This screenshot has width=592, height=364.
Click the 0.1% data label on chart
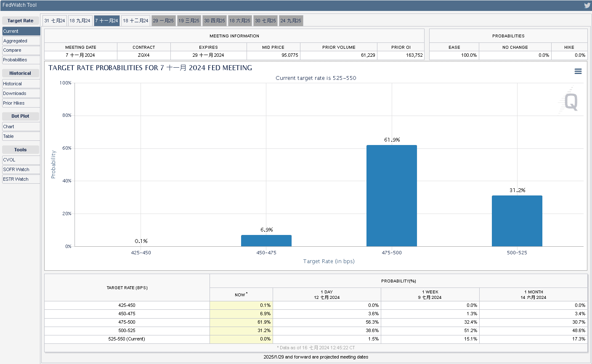coord(141,241)
